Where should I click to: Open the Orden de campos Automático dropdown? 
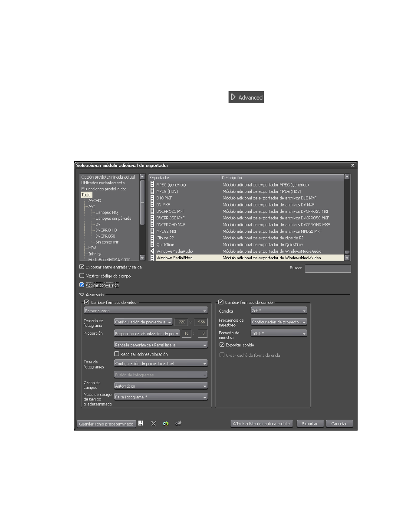tap(161, 386)
